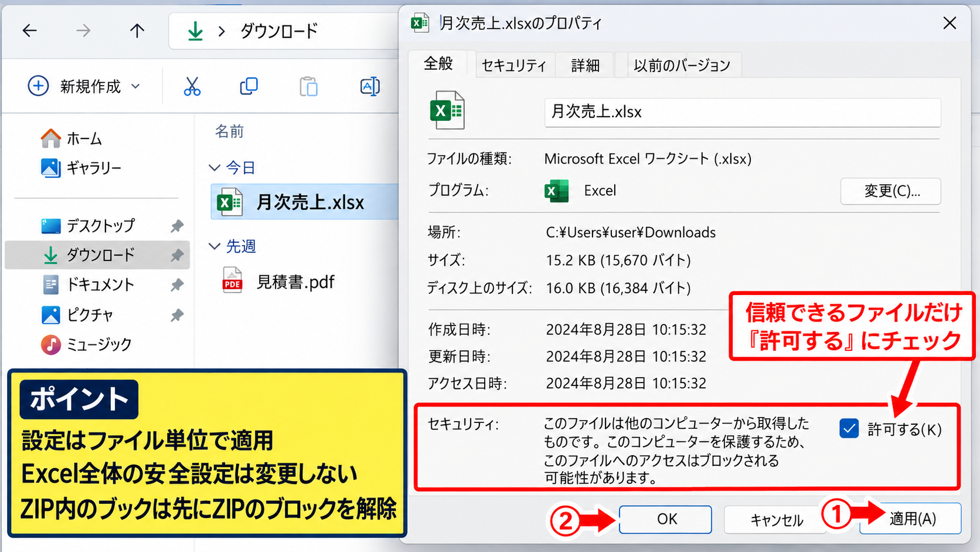Viewport: 980px width, 552px height.
Task: Click the Cut scissors icon in Explorer toolbar
Action: point(192,86)
